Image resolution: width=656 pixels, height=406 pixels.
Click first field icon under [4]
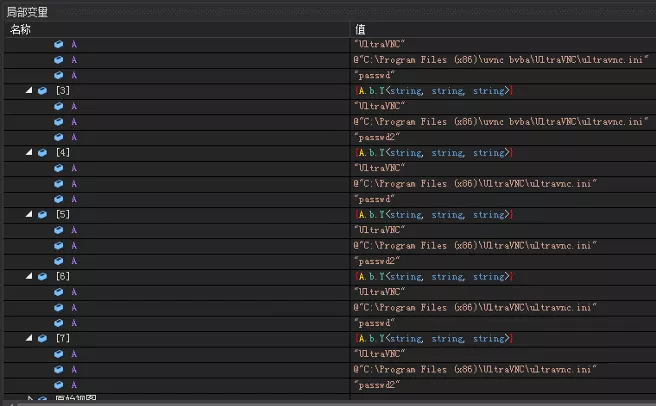[59, 168]
